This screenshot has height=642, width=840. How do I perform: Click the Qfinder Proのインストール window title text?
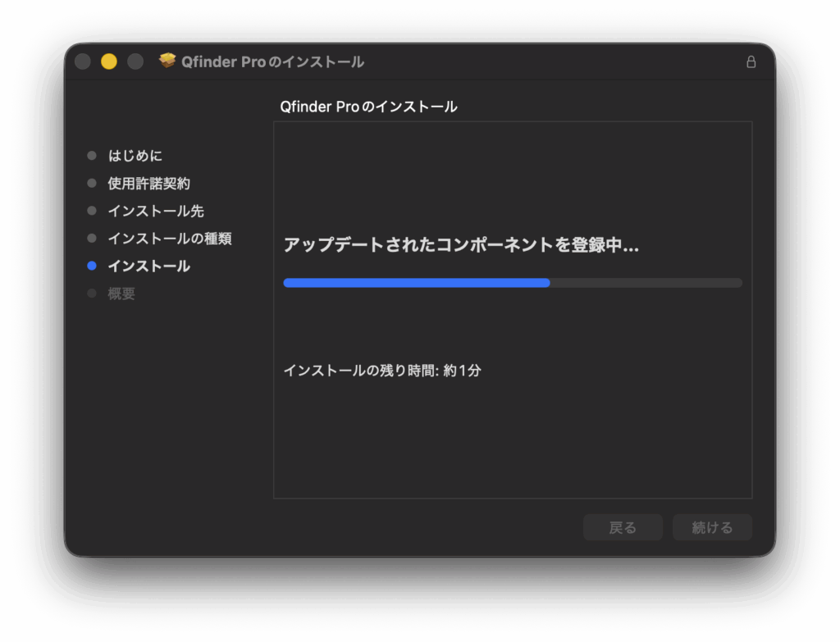272,62
